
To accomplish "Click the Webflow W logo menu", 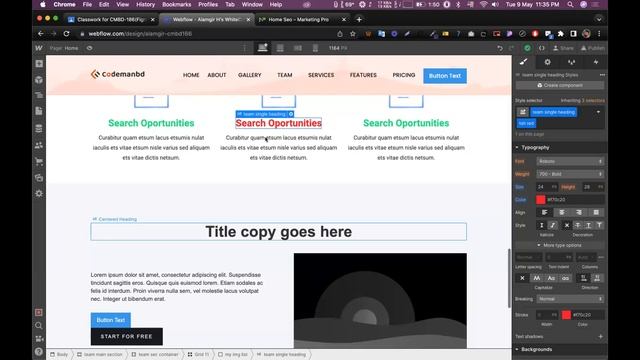I will [x=39, y=48].
